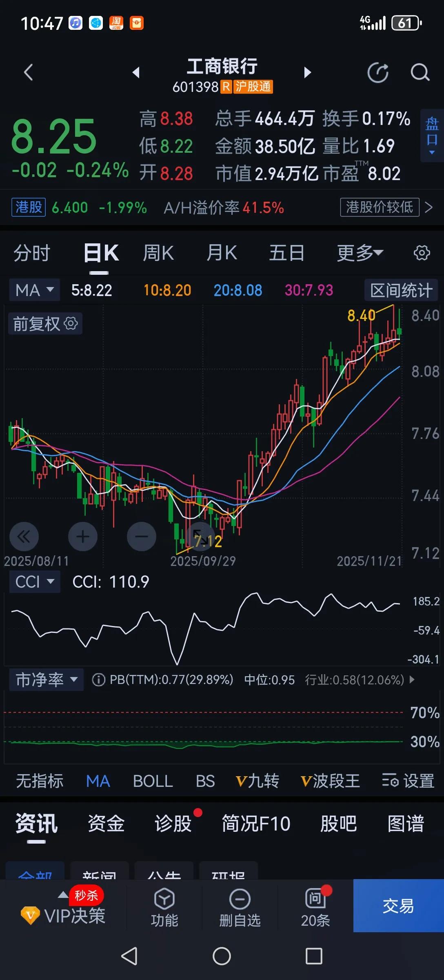Open the MA indicator dropdown
This screenshot has width=444, height=980.
pyautogui.click(x=35, y=290)
